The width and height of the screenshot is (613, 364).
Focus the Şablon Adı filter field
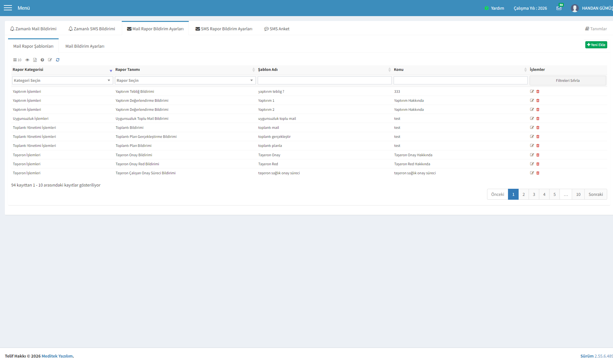click(324, 81)
